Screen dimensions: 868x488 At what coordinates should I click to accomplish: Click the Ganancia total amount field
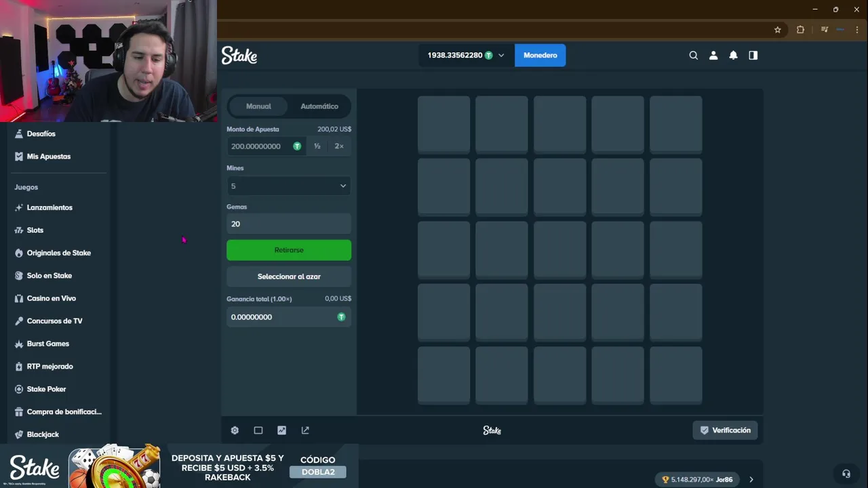pyautogui.click(x=289, y=317)
